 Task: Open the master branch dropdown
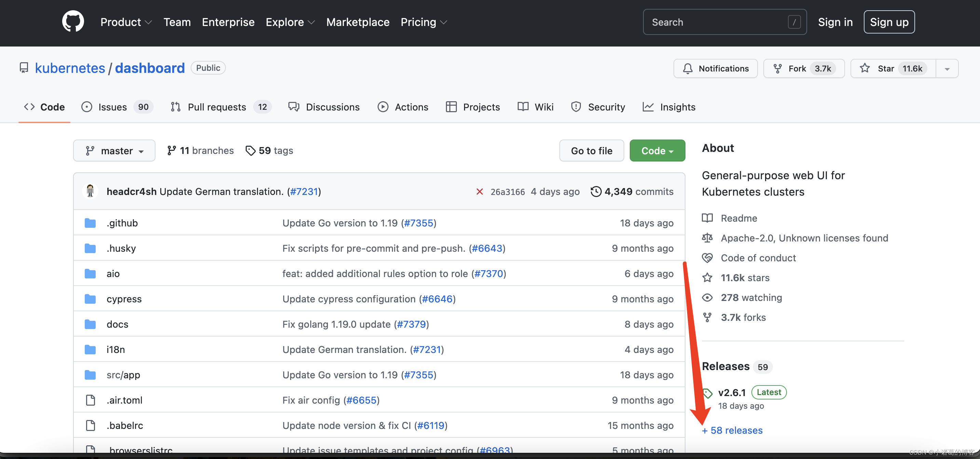pyautogui.click(x=114, y=151)
